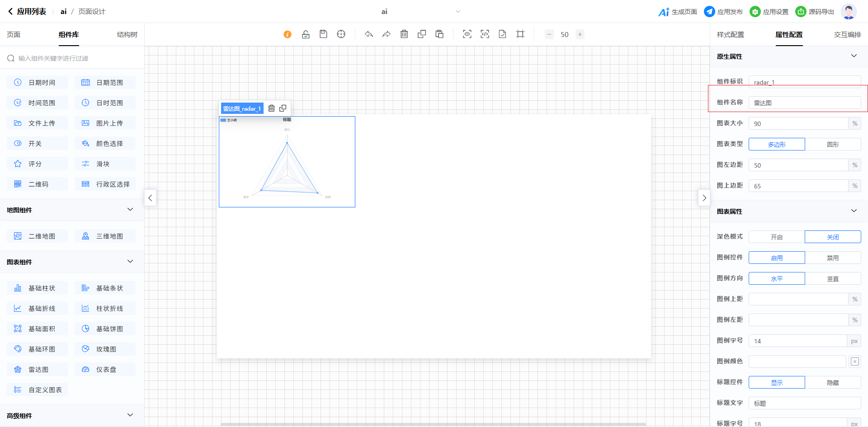The width and height of the screenshot is (868, 427).
Task: Click the code view icon in the toolbar
Action: point(485,34)
